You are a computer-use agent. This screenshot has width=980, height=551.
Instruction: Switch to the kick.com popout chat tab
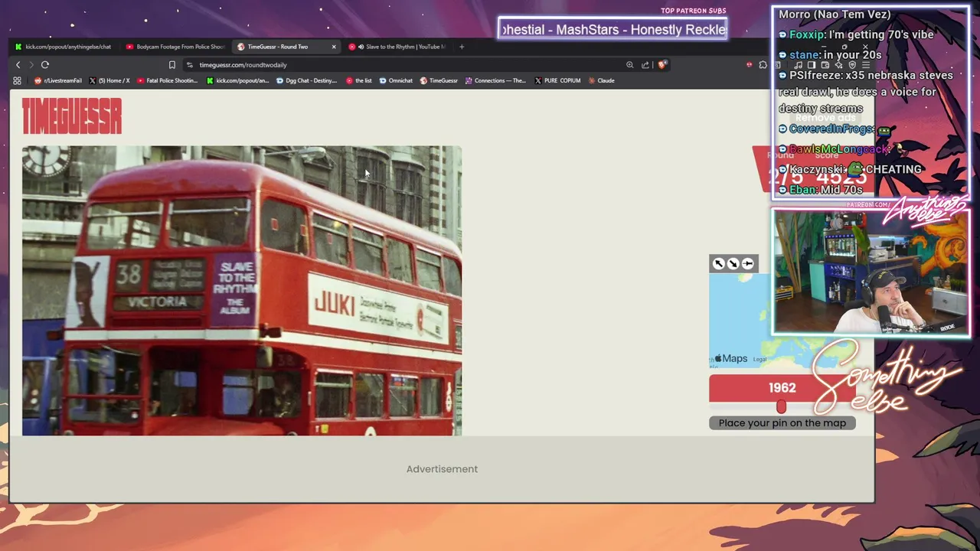(63, 47)
